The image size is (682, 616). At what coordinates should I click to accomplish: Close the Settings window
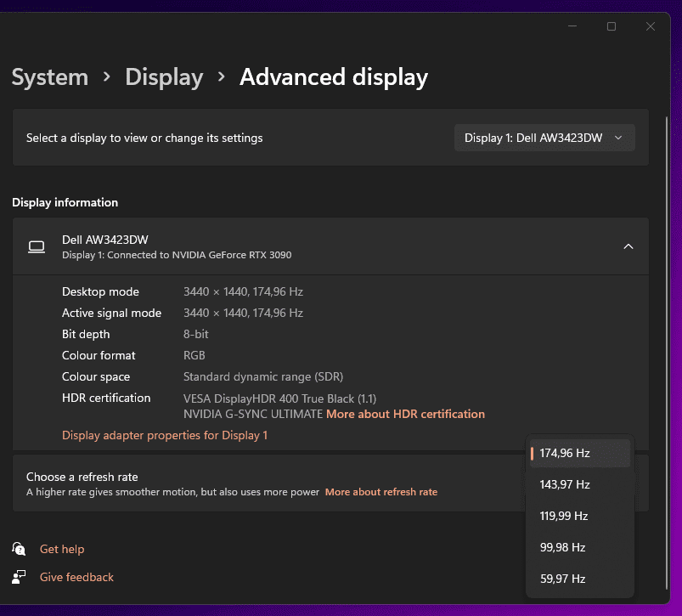tap(651, 26)
